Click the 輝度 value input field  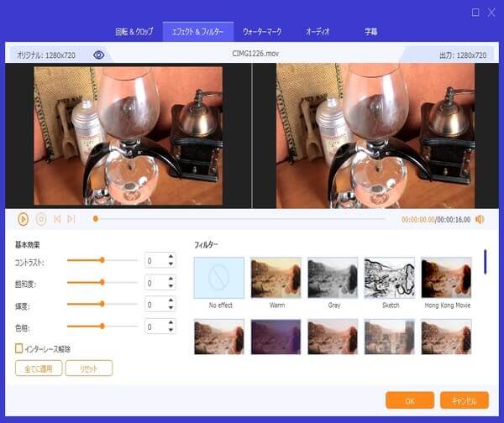155,304
